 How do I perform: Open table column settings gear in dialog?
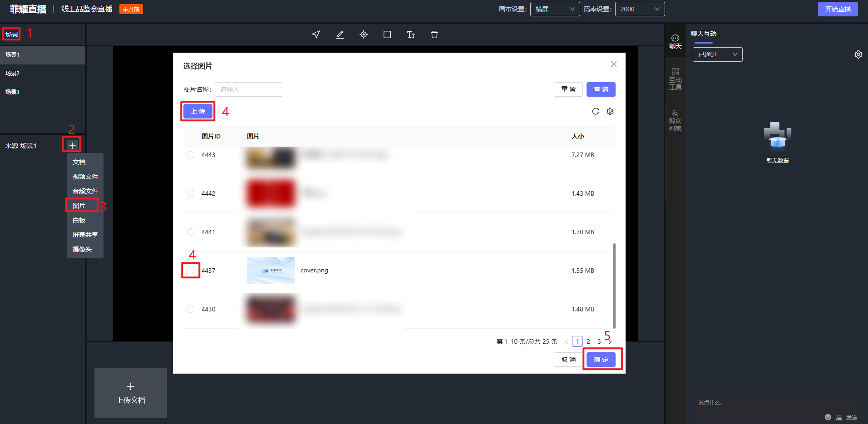[610, 111]
